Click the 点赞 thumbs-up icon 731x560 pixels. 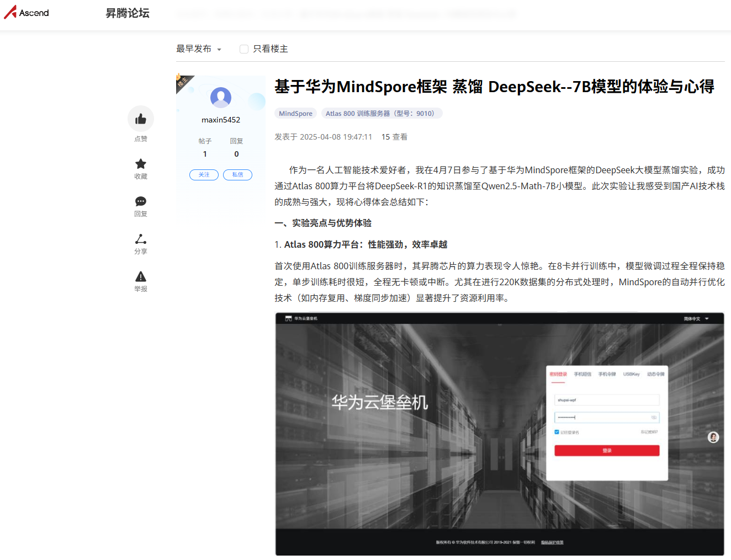click(x=141, y=119)
